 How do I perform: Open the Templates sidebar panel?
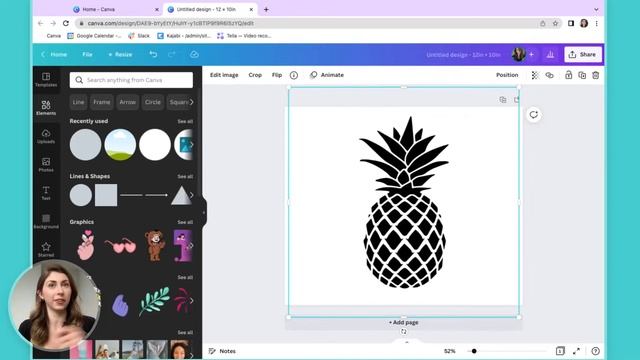pyautogui.click(x=46, y=80)
